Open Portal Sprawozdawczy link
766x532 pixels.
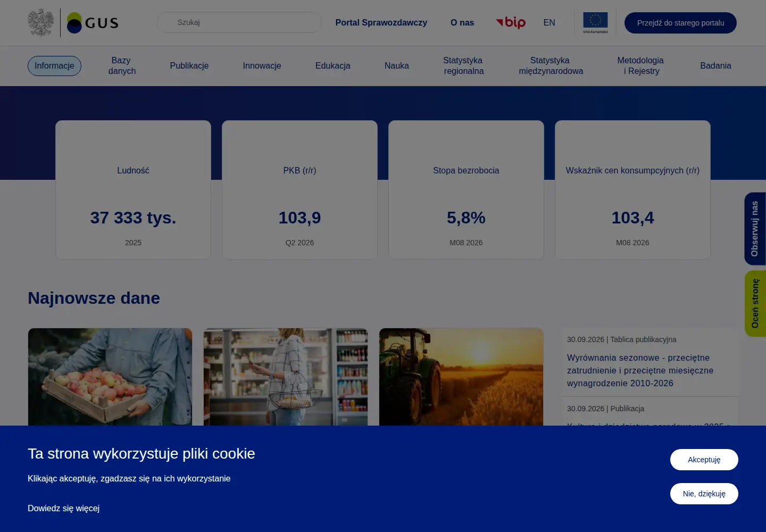(x=381, y=22)
